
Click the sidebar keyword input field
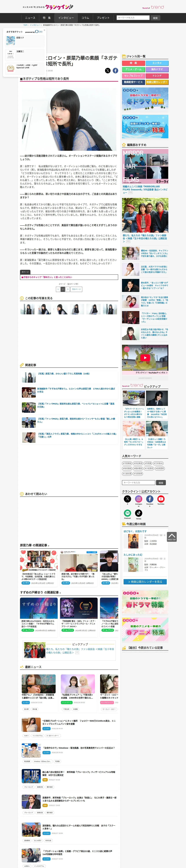pos(139,482)
